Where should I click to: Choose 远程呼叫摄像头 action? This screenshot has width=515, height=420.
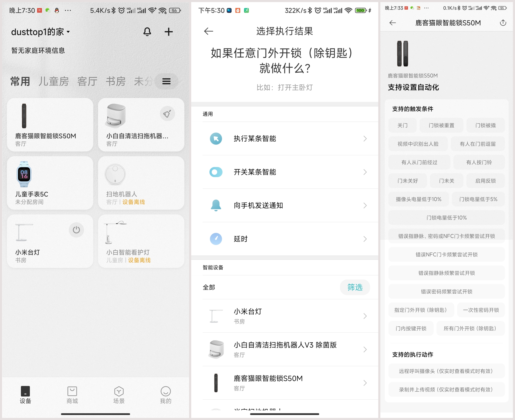pos(447,371)
